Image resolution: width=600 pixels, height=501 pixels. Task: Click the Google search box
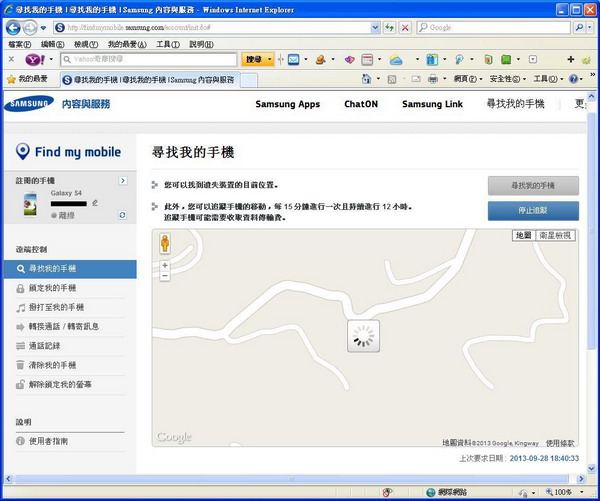[494, 28]
